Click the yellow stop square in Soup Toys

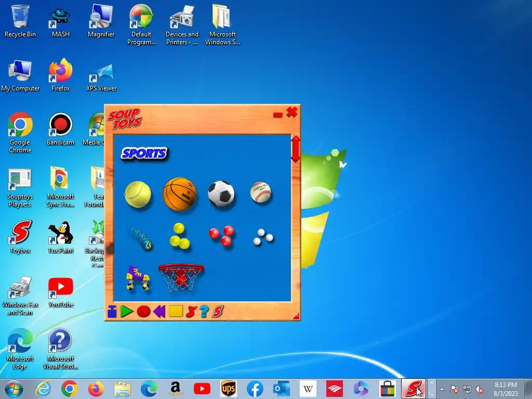coord(176,311)
